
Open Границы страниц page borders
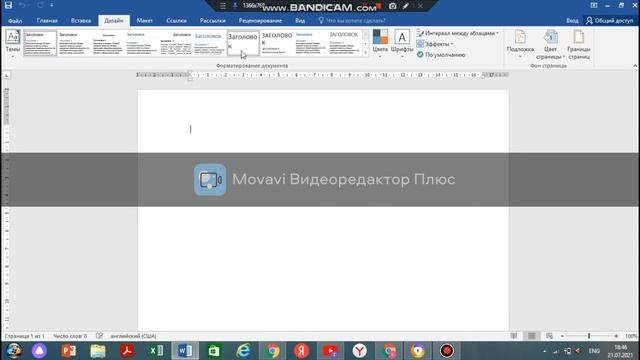pos(579,44)
